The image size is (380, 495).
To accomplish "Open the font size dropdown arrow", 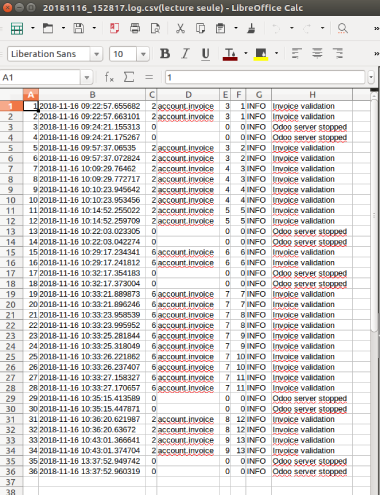I will click(143, 54).
